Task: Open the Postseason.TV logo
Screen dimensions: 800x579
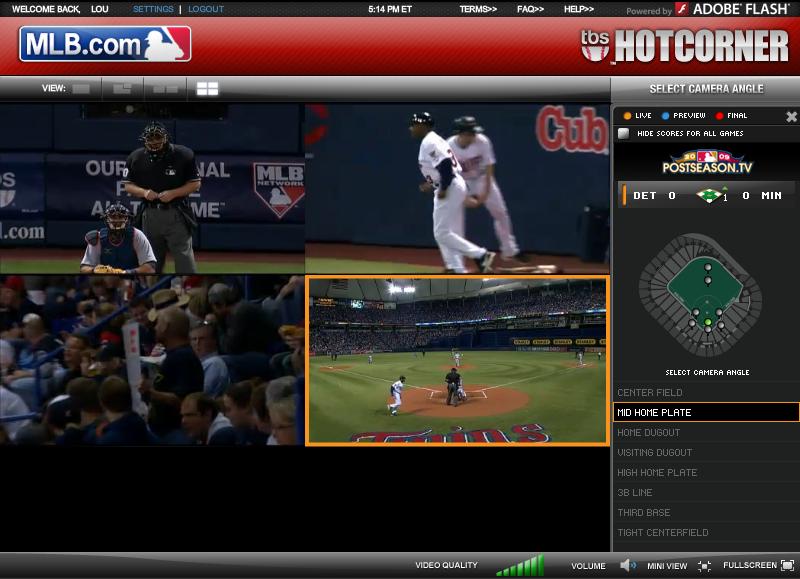Action: 707,162
